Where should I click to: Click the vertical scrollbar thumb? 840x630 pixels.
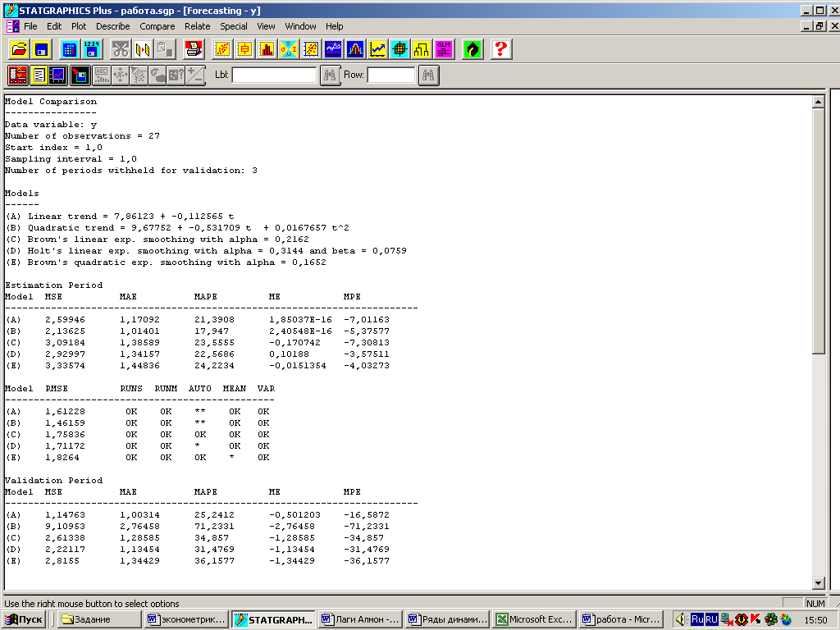pyautogui.click(x=818, y=231)
